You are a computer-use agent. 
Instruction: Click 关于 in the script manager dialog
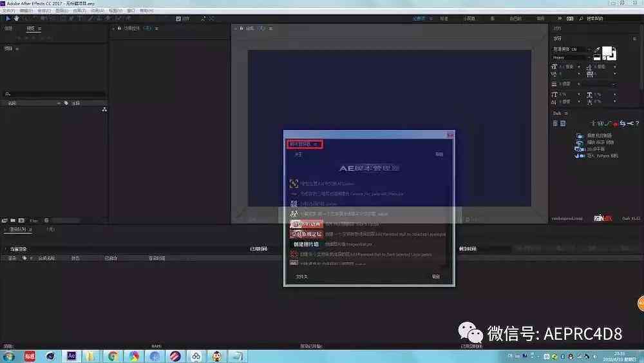[298, 155]
